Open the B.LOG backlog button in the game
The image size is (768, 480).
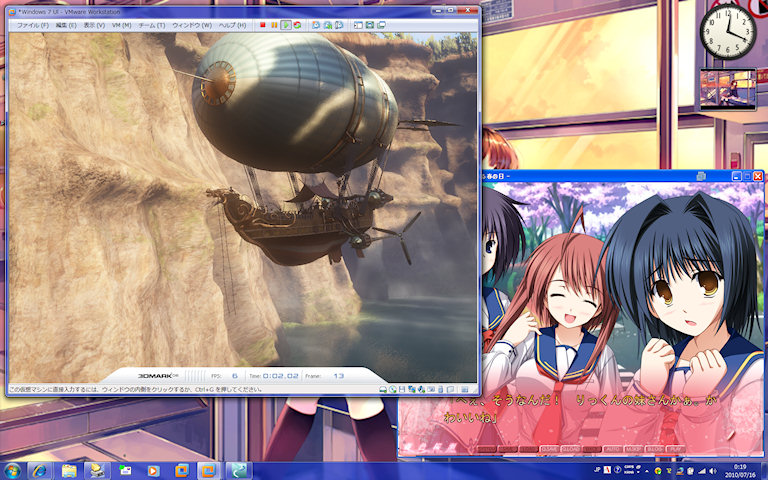(x=655, y=449)
